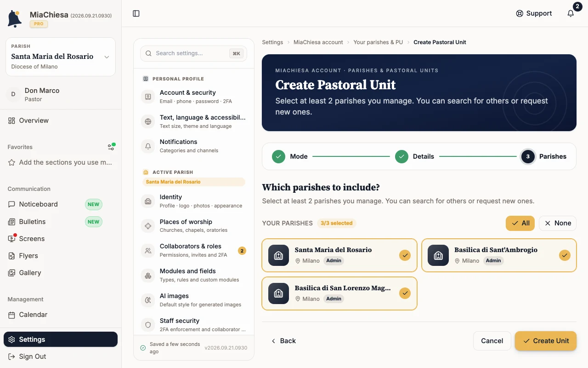The width and height of the screenshot is (588, 368).
Task: Click Settings breadcrumb link
Action: pos(272,42)
